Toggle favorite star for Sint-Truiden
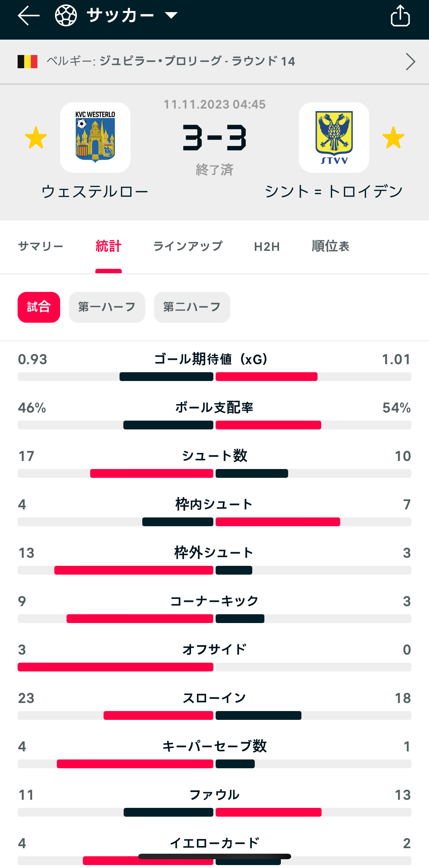The image size is (429, 868). (x=393, y=138)
